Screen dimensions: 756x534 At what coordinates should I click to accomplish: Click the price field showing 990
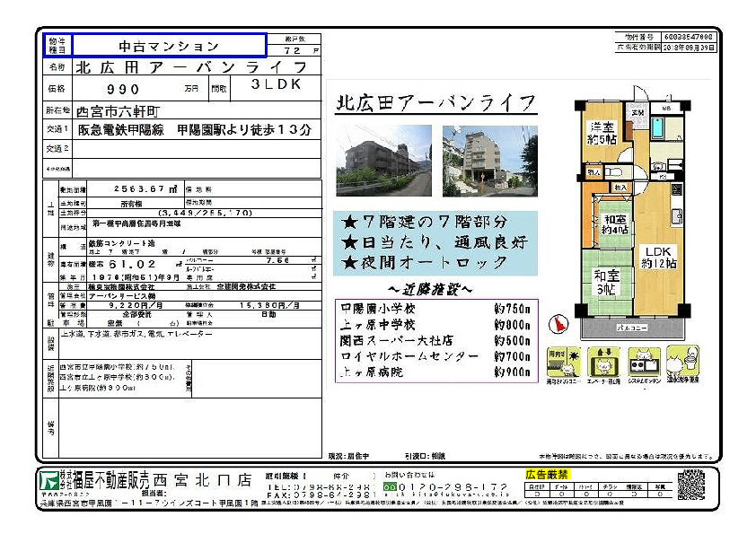124,89
